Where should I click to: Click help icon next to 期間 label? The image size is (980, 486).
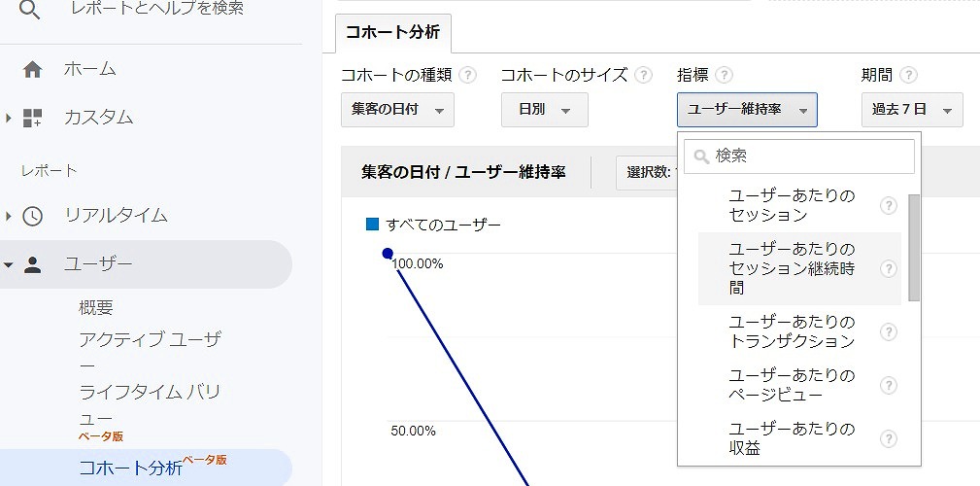point(908,75)
